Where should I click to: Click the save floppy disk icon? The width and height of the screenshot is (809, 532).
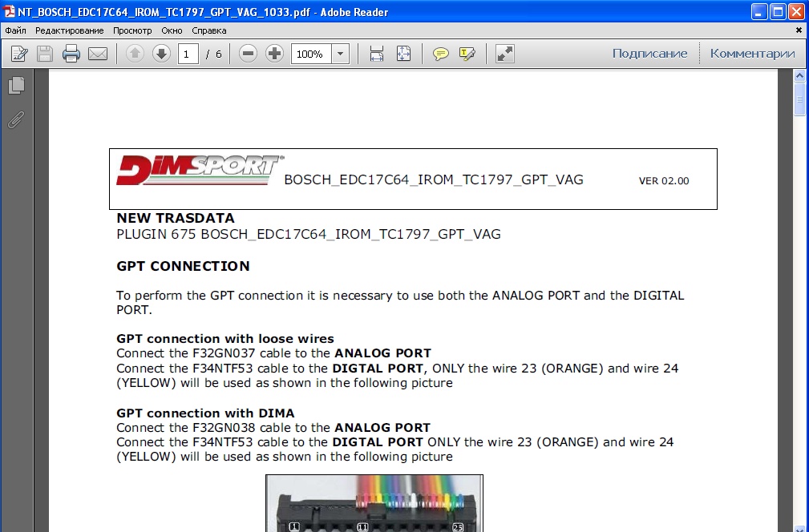pyautogui.click(x=44, y=54)
